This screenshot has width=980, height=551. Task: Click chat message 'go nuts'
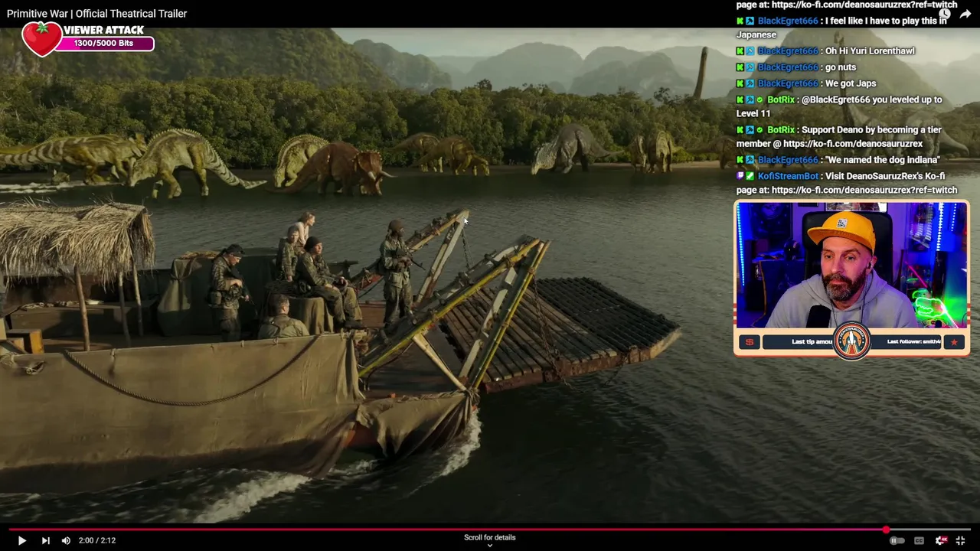(841, 67)
